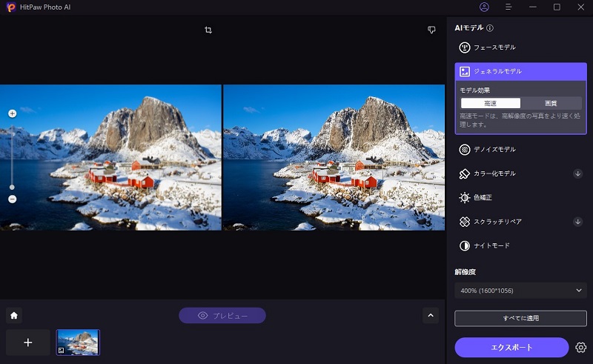
Task: Click the zoom in plus icon
Action: pos(12,113)
